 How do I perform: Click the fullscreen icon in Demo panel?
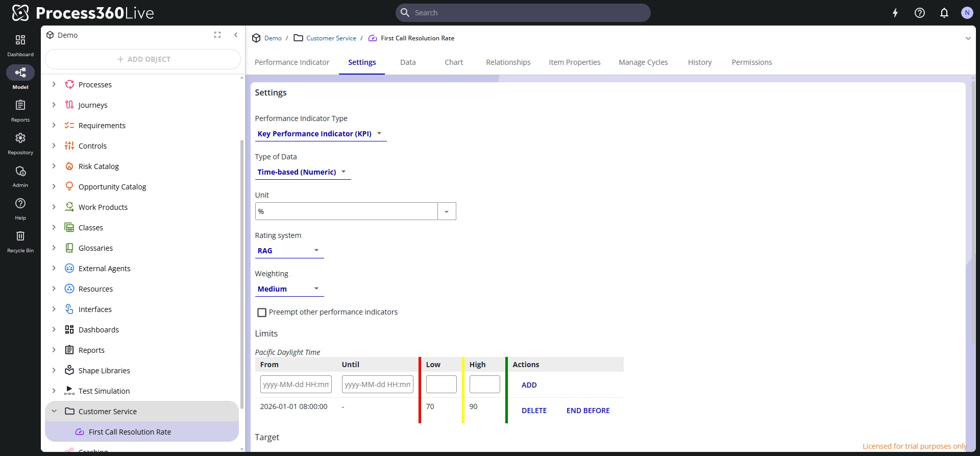217,35
